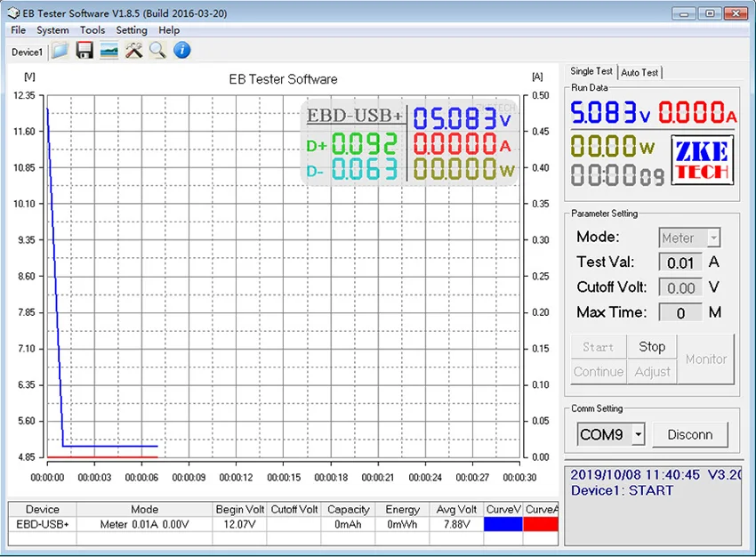Open the Tools menu
Image resolution: width=756 pixels, height=557 pixels.
click(x=92, y=30)
